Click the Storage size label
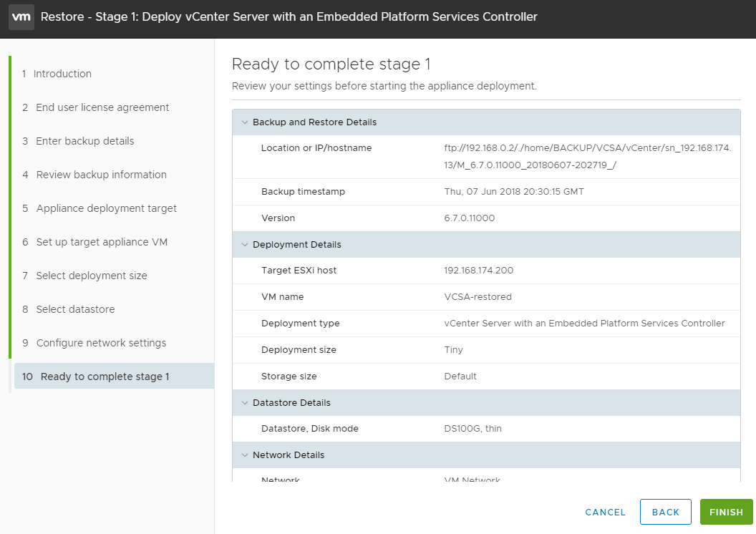This screenshot has height=534, width=756. click(289, 377)
